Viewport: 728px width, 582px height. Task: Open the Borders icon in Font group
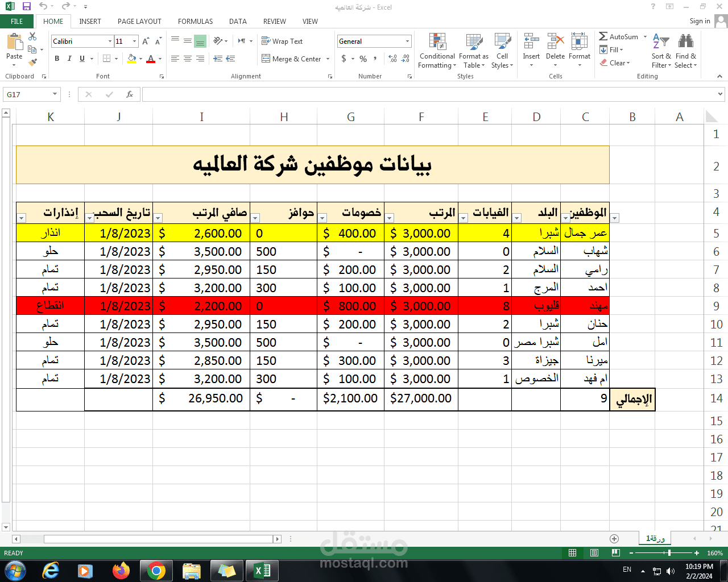tap(106, 59)
